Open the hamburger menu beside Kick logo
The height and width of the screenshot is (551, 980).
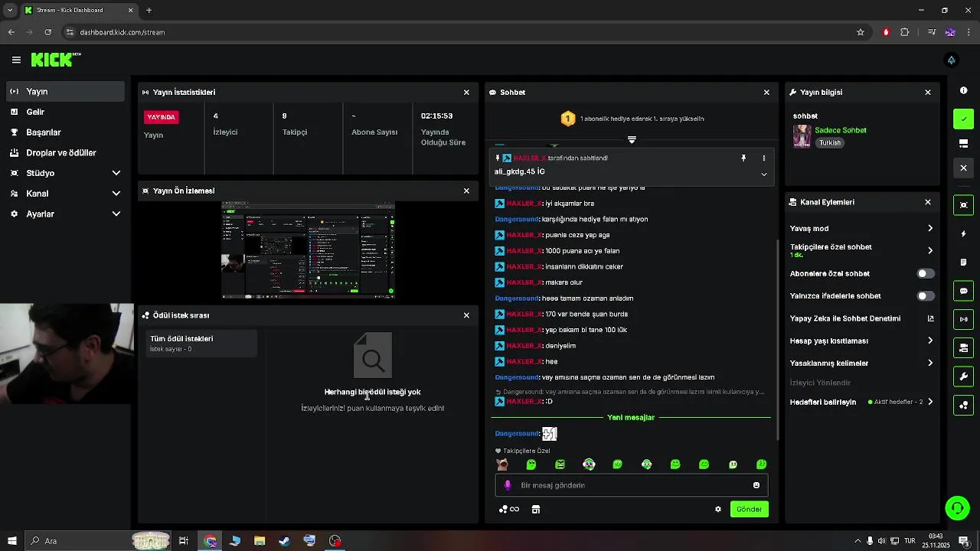pos(16,60)
